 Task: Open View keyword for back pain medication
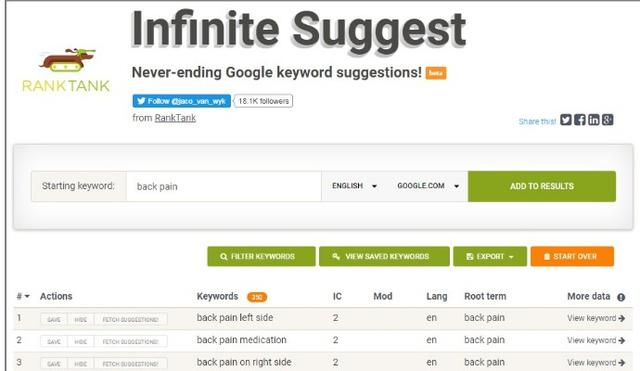pyautogui.click(x=596, y=340)
